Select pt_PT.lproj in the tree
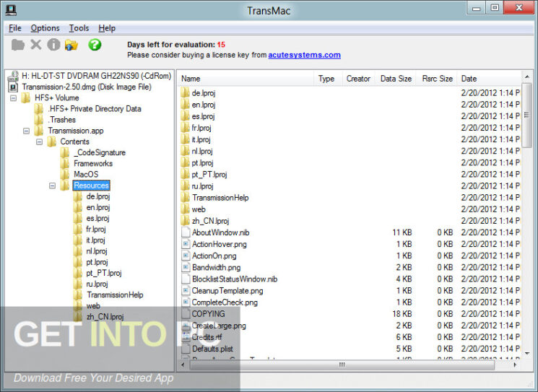The image size is (538, 392). click(x=104, y=273)
